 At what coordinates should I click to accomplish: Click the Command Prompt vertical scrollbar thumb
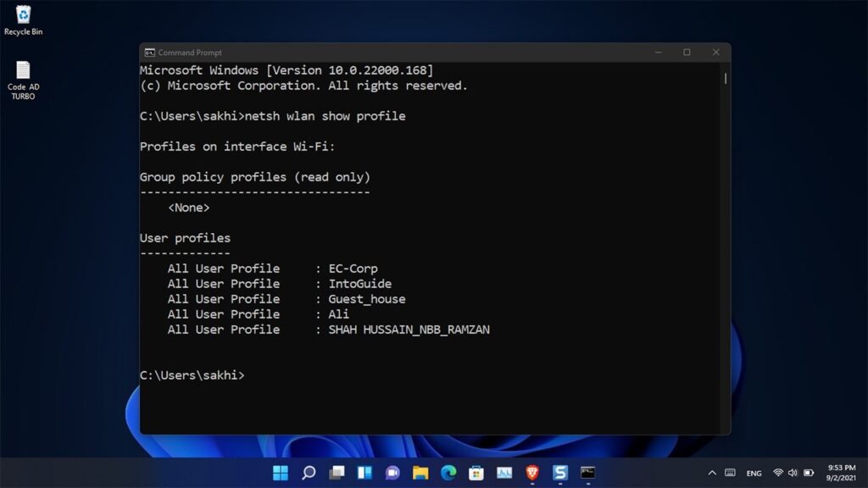coord(726,78)
